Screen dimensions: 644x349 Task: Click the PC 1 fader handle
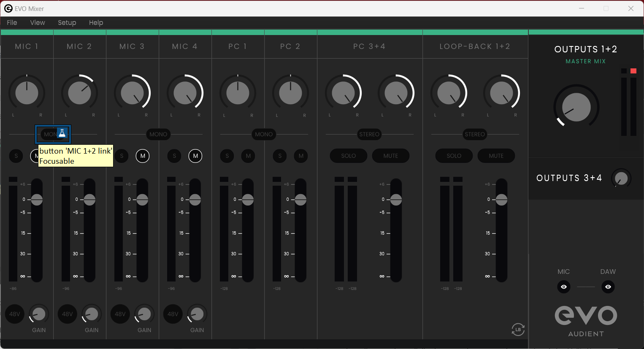(248, 200)
